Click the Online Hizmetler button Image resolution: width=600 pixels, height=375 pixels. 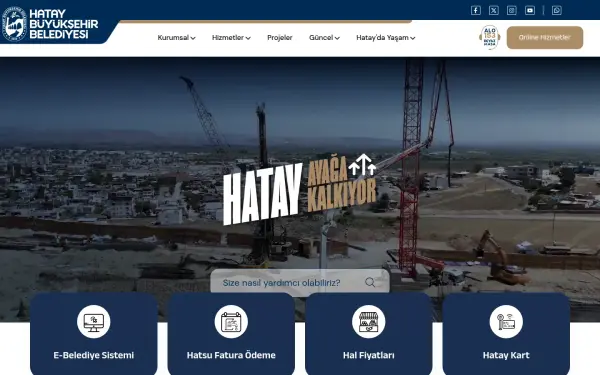click(x=545, y=38)
